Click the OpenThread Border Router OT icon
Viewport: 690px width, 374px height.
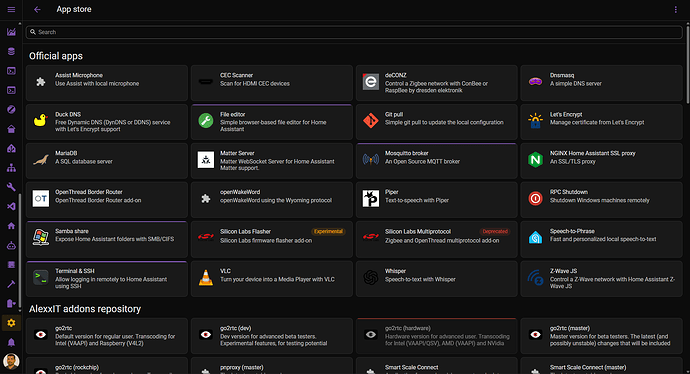(x=40, y=198)
